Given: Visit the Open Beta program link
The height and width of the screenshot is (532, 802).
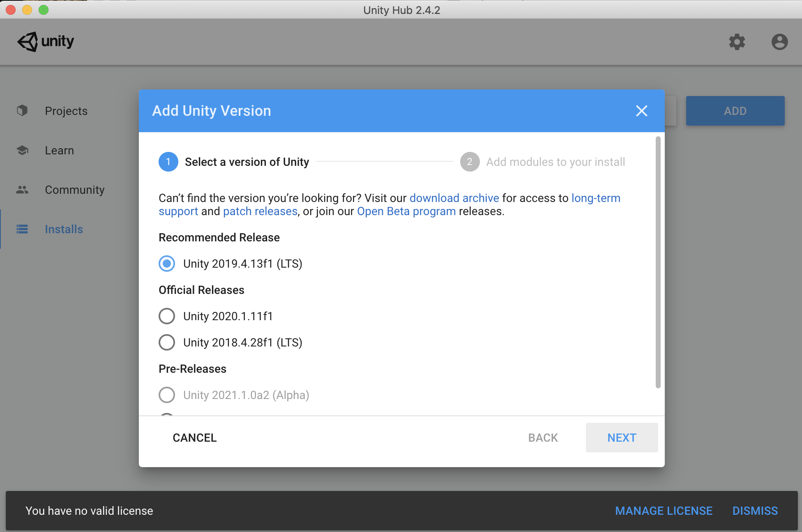Looking at the screenshot, I should pyautogui.click(x=406, y=211).
